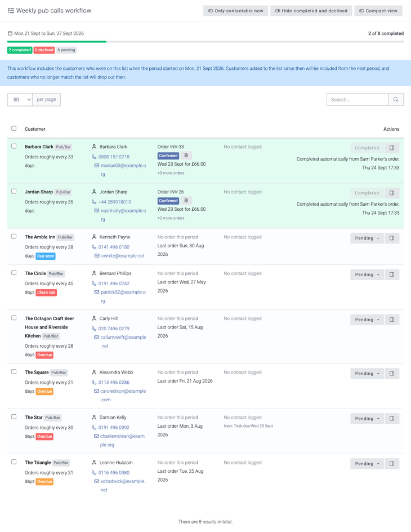Click envelope icon beside callumswift@example.net

97,337
